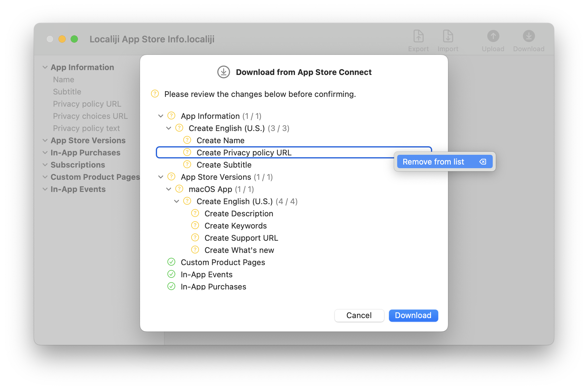This screenshot has height=390, width=588.
Task: Confirm with the blue Download button
Action: (x=413, y=315)
